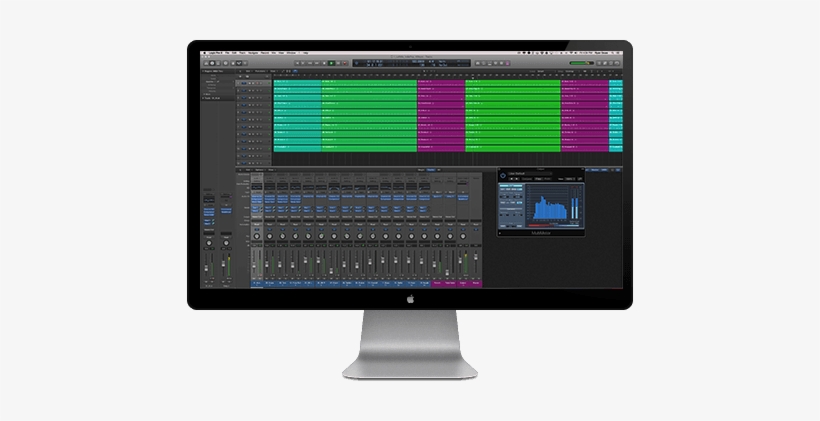Select first cyan region on top track
Image resolution: width=820 pixels, height=421 pixels.
click(297, 83)
